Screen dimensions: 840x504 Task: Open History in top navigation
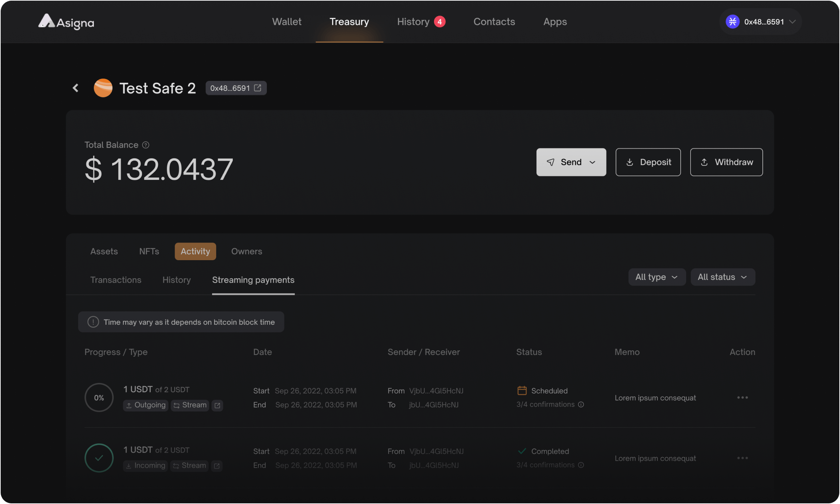(x=413, y=22)
